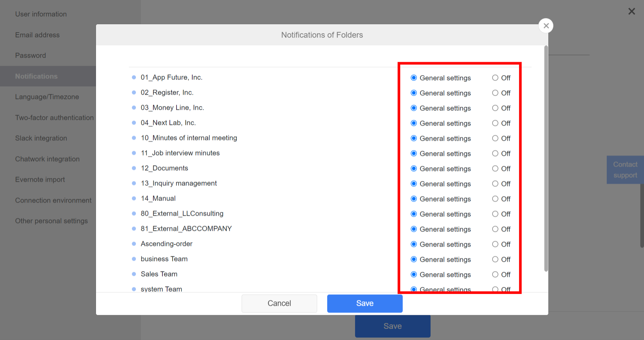Image resolution: width=644 pixels, height=340 pixels.
Task: Switch to Slack integration settings
Action: (x=41, y=138)
